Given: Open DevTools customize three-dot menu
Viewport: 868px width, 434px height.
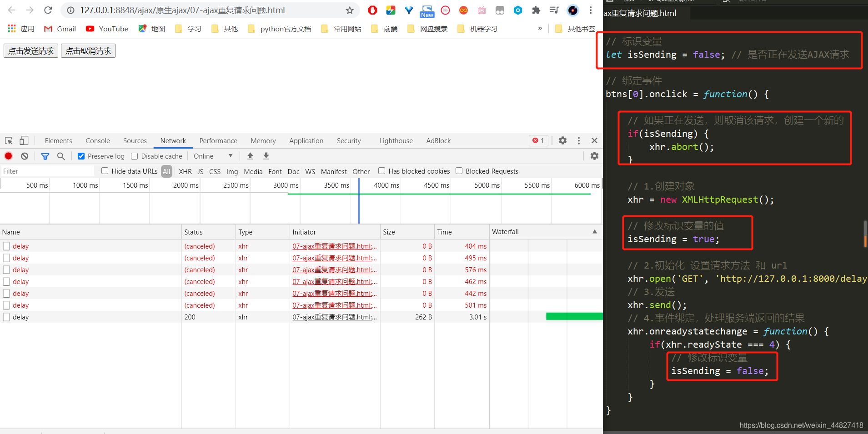Looking at the screenshot, I should tap(579, 140).
